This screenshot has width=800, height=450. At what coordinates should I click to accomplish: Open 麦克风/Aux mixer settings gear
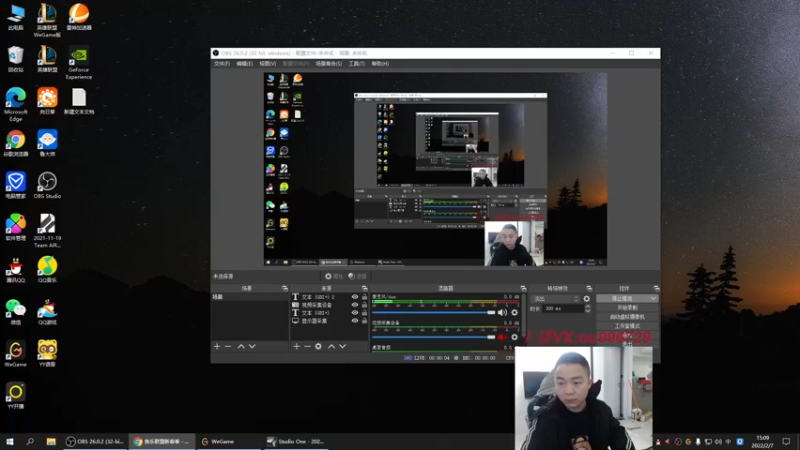(x=514, y=312)
